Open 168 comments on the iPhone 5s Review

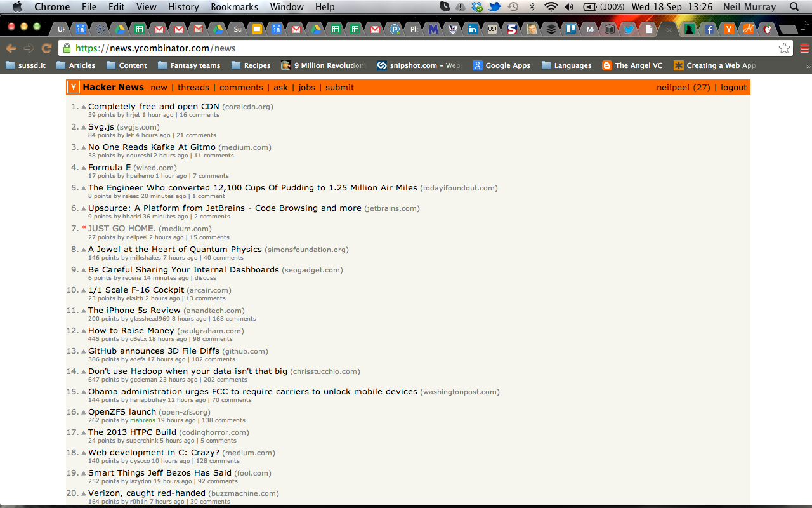(234, 319)
